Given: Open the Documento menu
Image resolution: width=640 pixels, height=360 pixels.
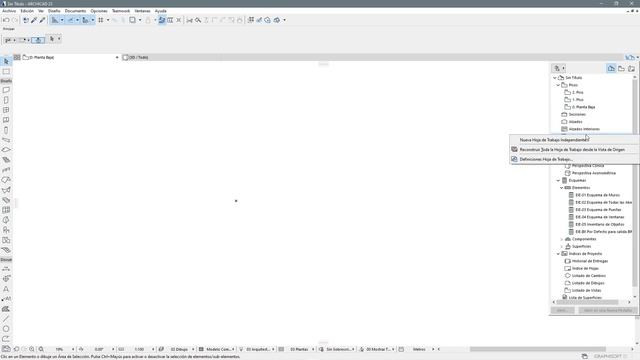Looking at the screenshot, I should click(x=75, y=11).
